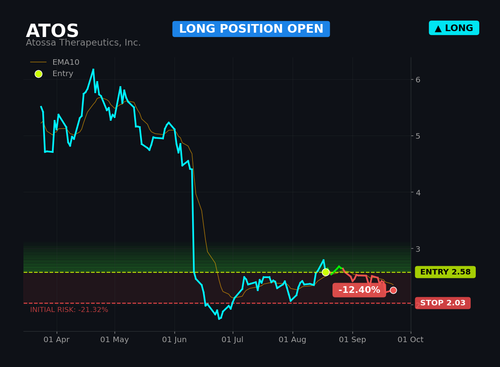Click the INITIAL RISK: -21.32% text
500x367 pixels.
tap(69, 310)
